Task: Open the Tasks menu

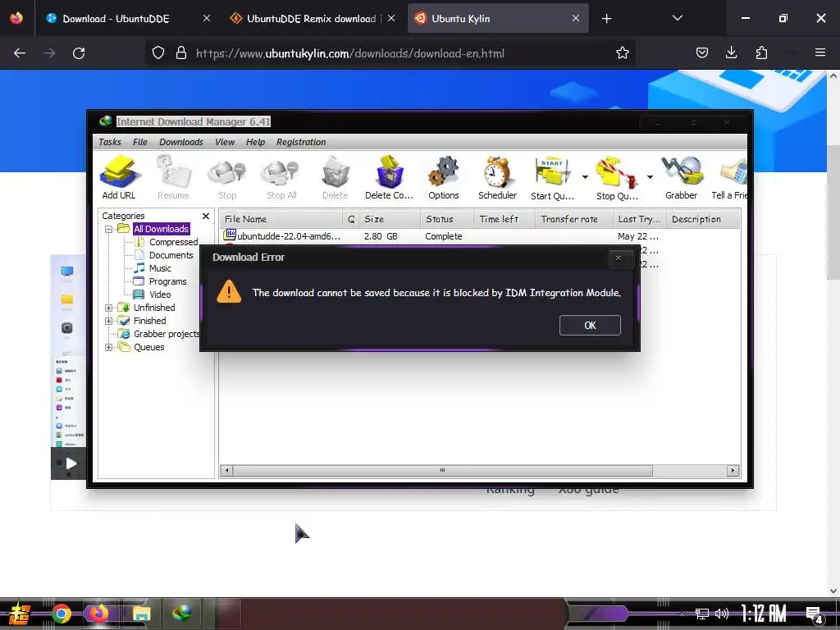Action: tap(110, 142)
